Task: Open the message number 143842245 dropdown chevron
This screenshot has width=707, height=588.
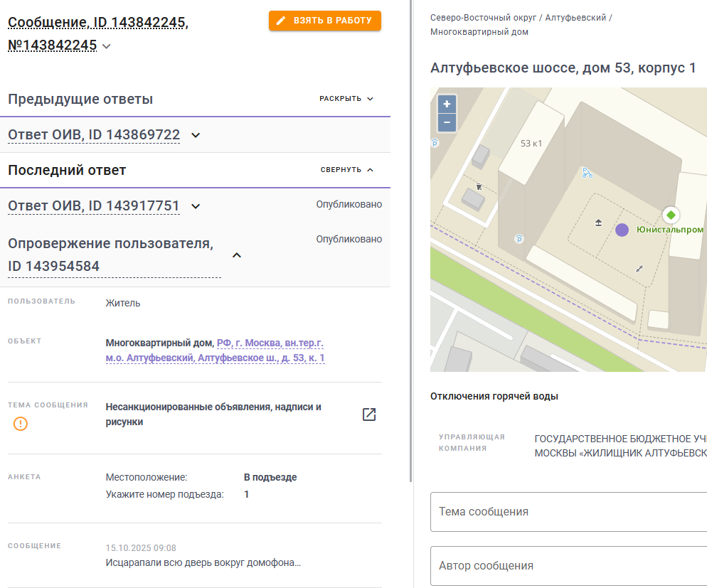Action: (x=107, y=46)
